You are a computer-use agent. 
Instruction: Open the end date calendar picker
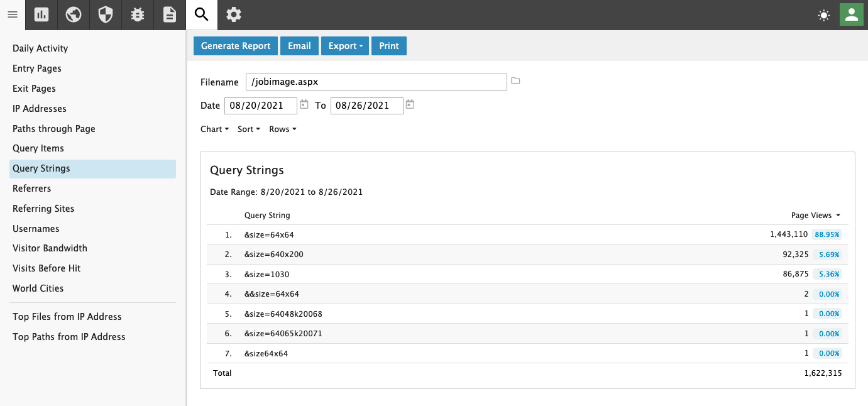pyautogui.click(x=410, y=105)
